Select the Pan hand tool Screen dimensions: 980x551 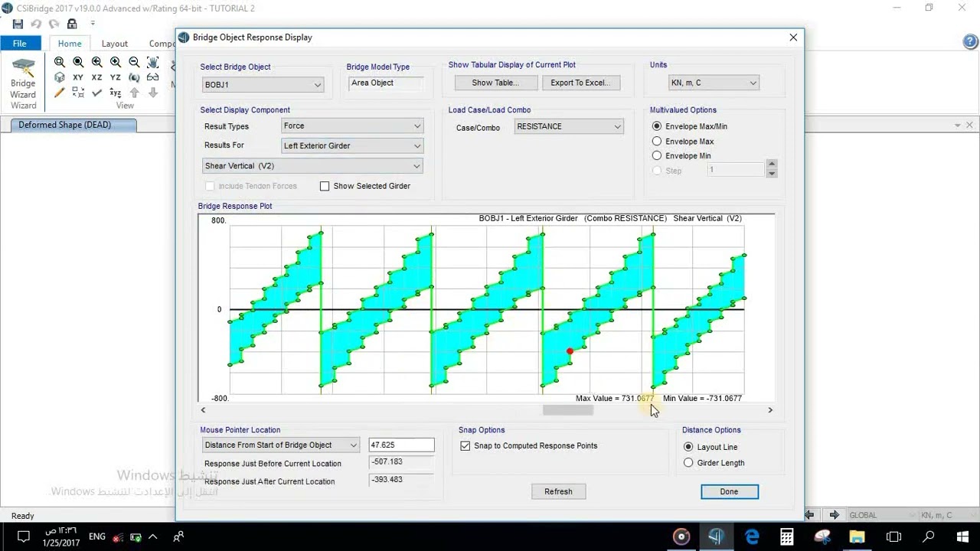152,62
